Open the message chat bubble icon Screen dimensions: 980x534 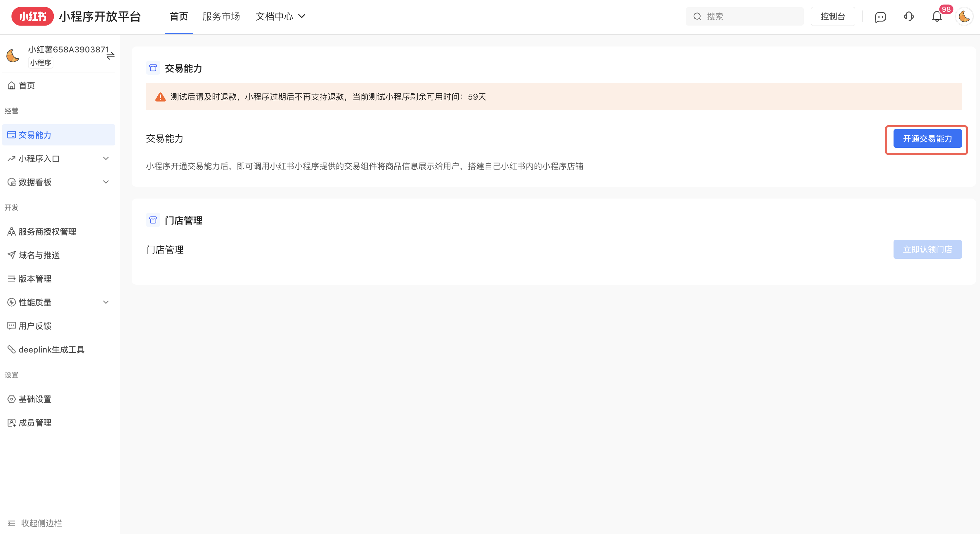click(x=880, y=17)
